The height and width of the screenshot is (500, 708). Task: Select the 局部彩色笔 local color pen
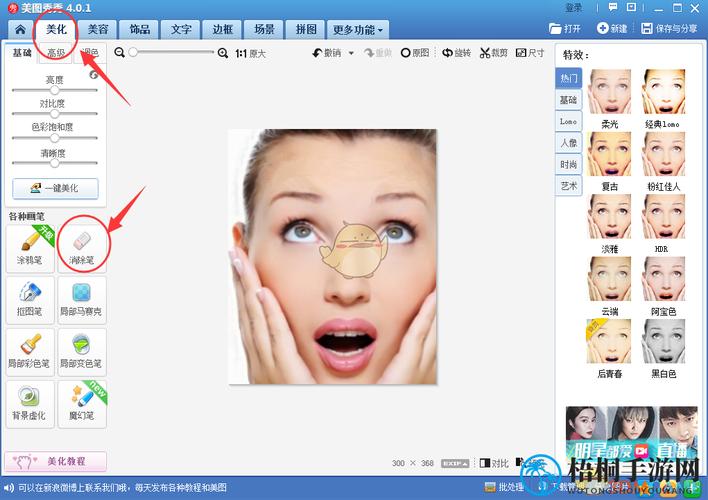click(30, 352)
